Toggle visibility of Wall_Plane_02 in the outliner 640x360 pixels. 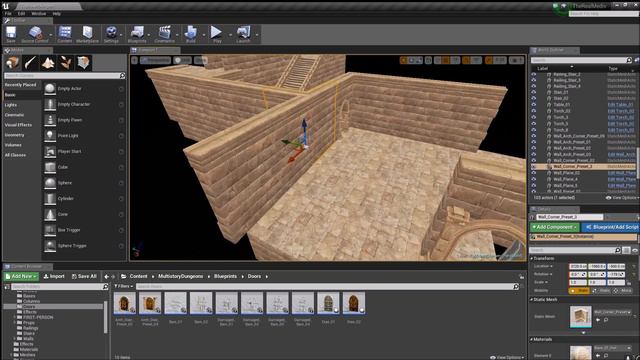coord(533,173)
